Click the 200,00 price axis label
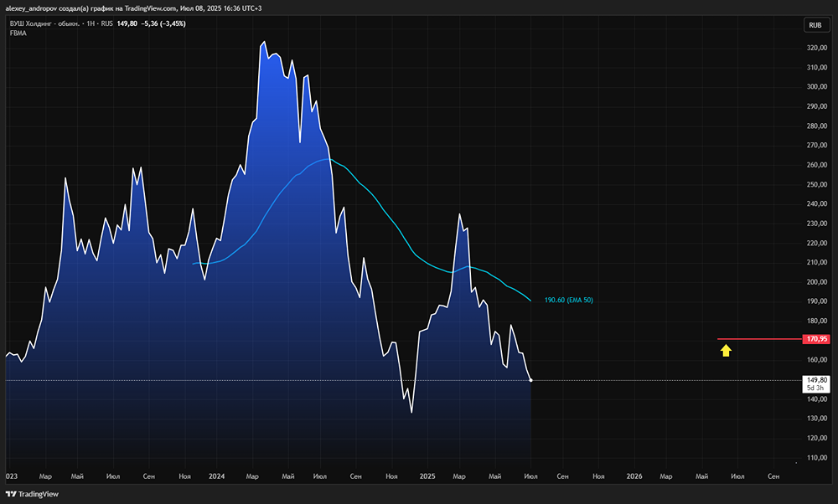Viewport: 838px width, 504px height. tap(816, 282)
